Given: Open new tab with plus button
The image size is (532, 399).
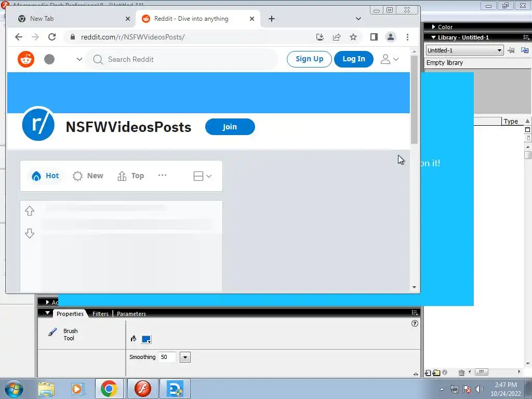Looking at the screenshot, I should [x=271, y=19].
